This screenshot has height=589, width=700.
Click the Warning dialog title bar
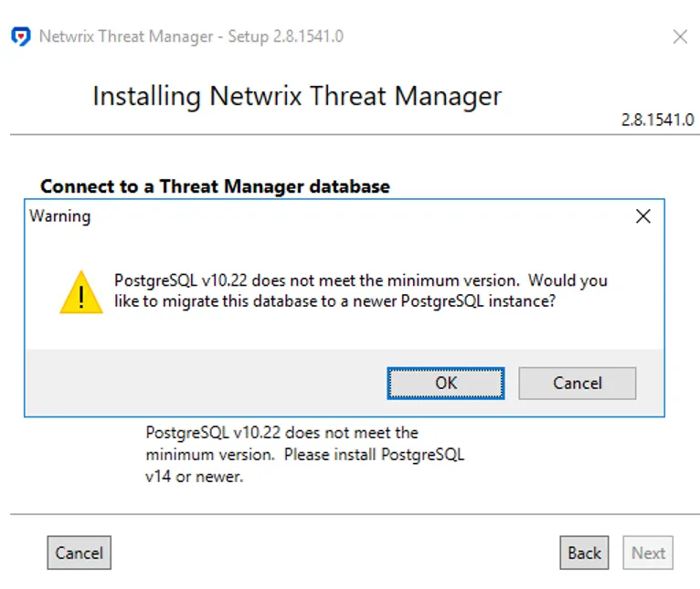click(x=331, y=216)
